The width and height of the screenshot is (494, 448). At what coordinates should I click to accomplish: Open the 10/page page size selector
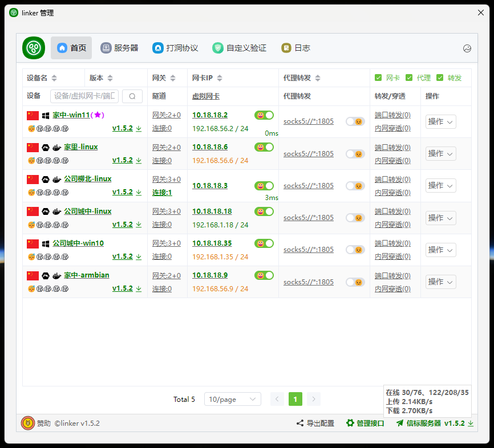click(232, 399)
